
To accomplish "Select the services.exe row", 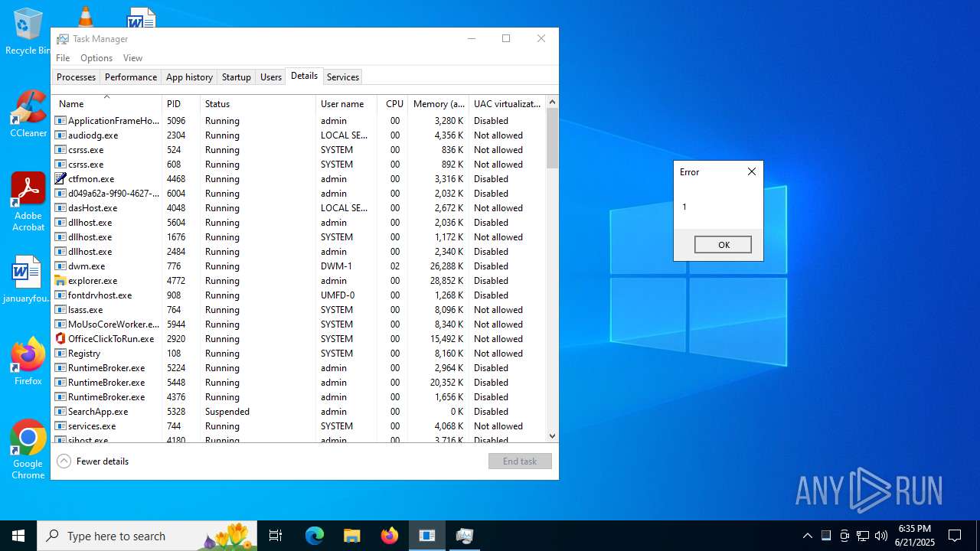I will (x=299, y=426).
